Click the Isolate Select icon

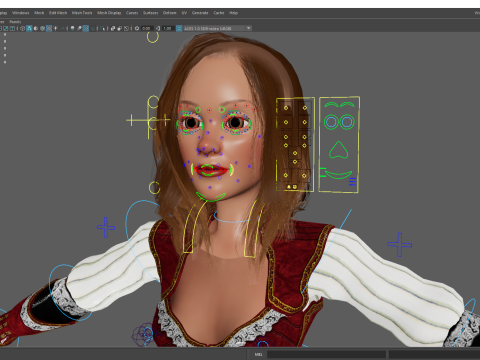click(x=102, y=28)
